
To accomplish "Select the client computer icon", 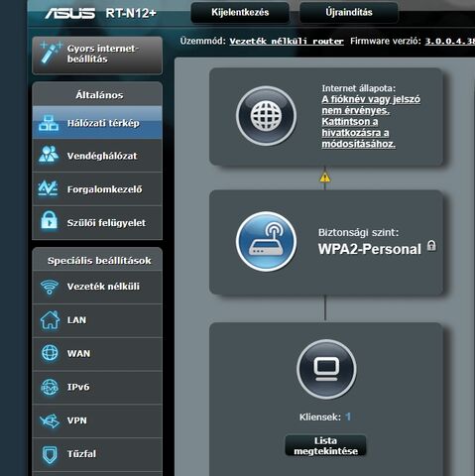I will [x=326, y=369].
